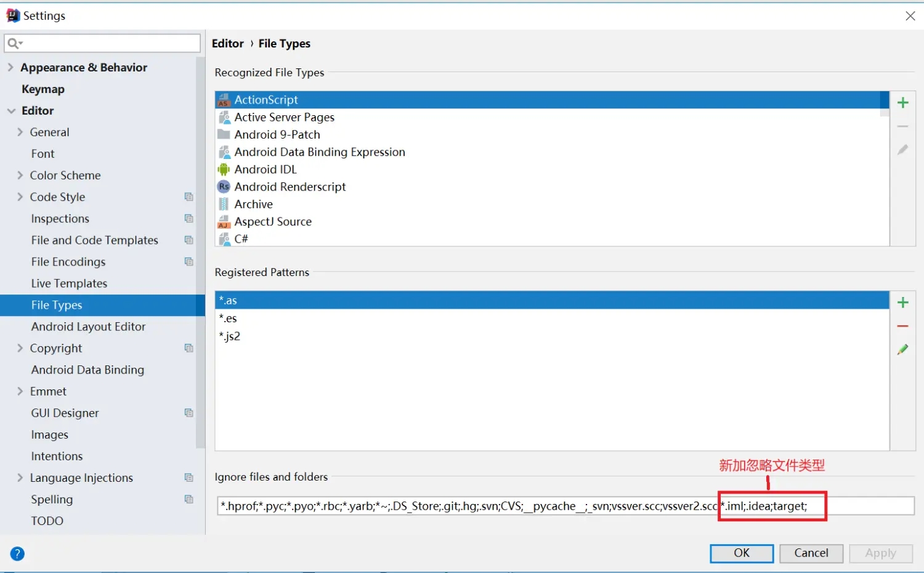924x573 pixels.
Task: Click the Android Renderscript Rs icon
Action: [x=224, y=187]
